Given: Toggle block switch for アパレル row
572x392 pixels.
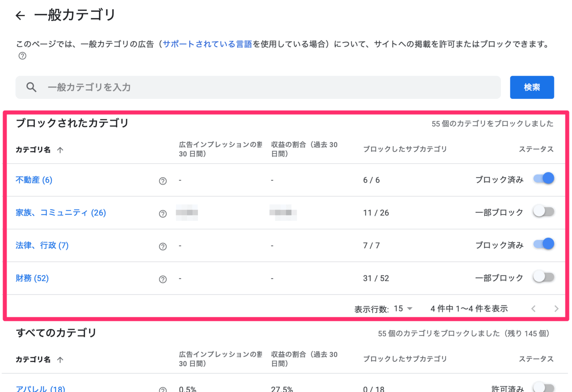Looking at the screenshot, I should (544, 387).
